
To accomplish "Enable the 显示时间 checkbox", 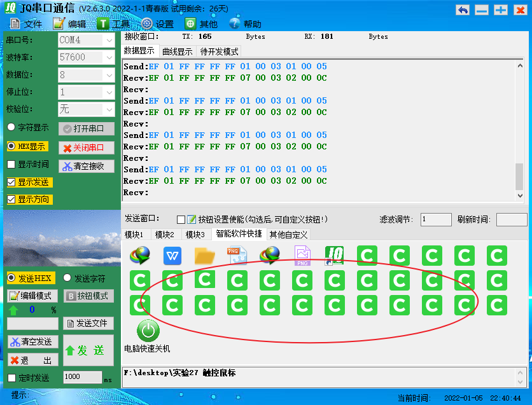I will pos(11,165).
